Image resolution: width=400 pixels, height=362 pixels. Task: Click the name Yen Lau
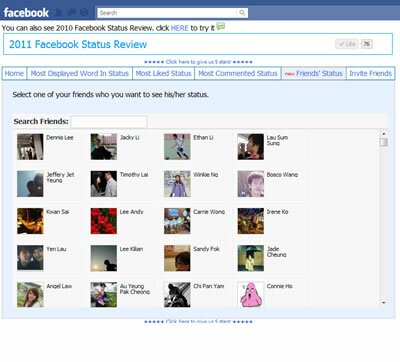[x=56, y=249]
